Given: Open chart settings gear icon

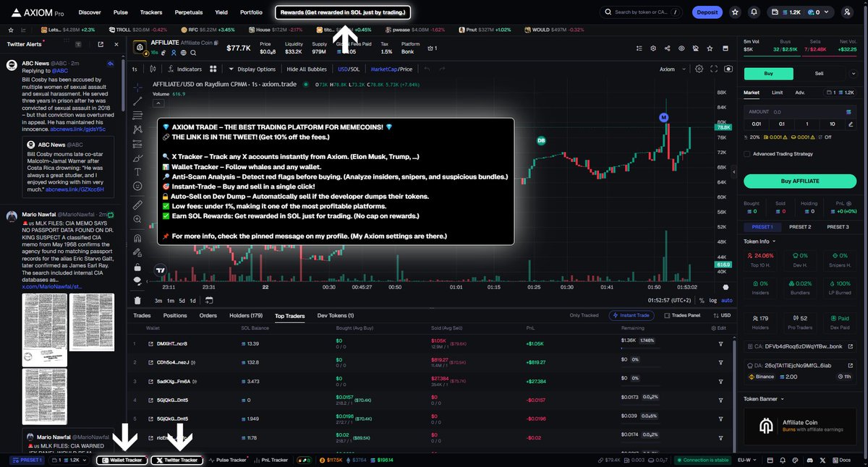Looking at the screenshot, I should pyautogui.click(x=699, y=69).
